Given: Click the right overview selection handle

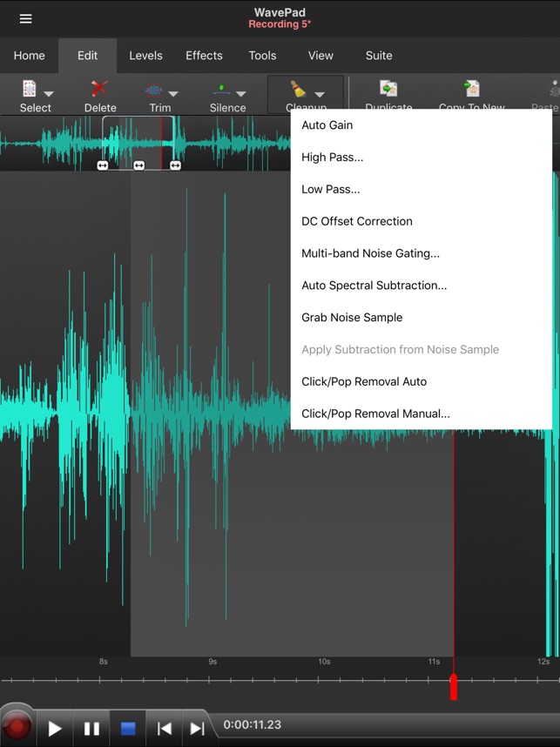Looking at the screenshot, I should (x=175, y=165).
